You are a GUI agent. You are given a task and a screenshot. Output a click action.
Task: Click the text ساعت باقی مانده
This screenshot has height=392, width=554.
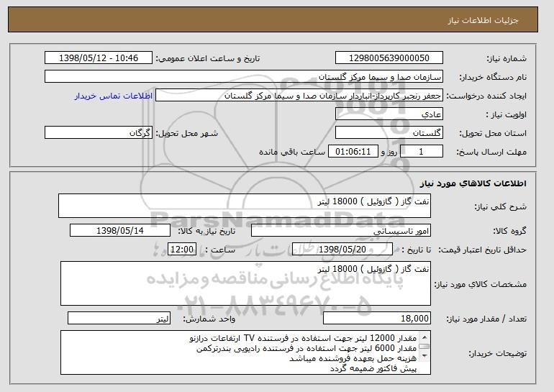292,152
